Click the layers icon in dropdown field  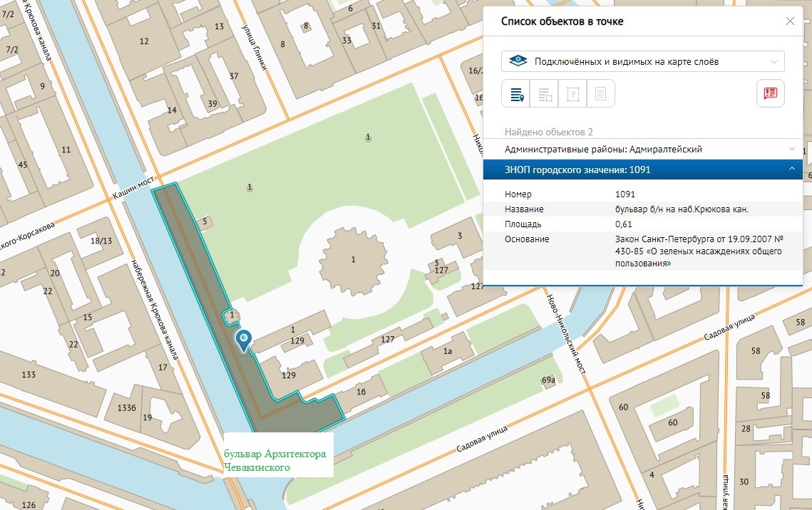(x=518, y=61)
